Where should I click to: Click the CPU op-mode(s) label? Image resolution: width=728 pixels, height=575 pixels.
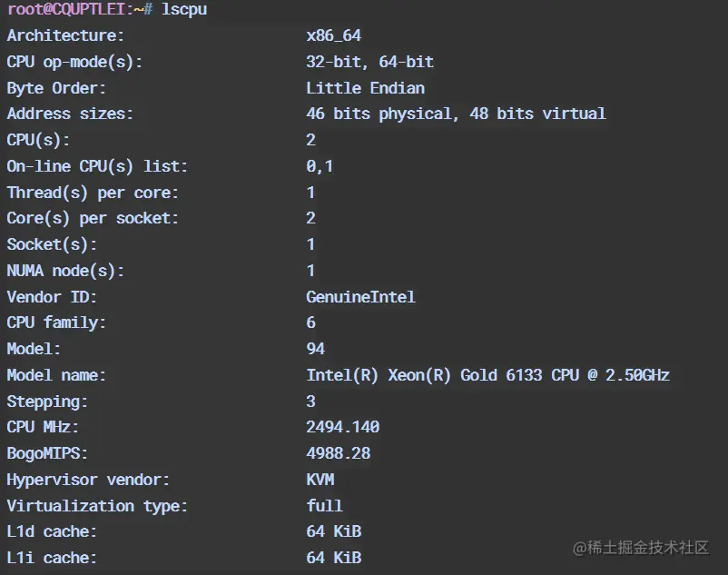tap(74, 63)
